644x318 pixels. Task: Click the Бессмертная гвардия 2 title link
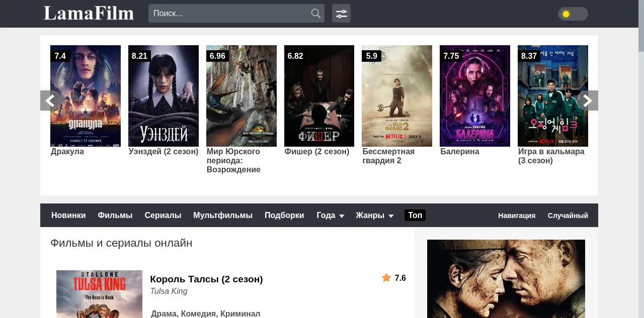tap(388, 156)
